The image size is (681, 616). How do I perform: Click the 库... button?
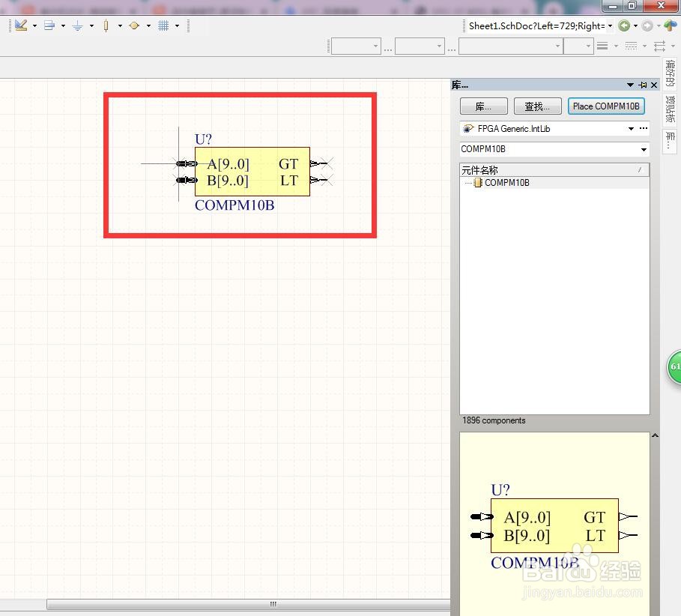tap(483, 106)
